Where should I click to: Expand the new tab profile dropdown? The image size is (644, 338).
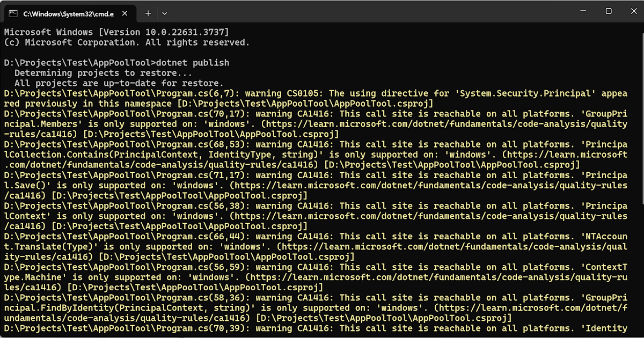(165, 13)
